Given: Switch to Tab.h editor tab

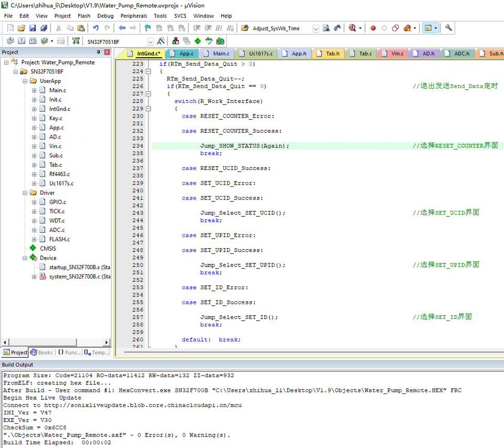Looking at the screenshot, I should [328, 54].
